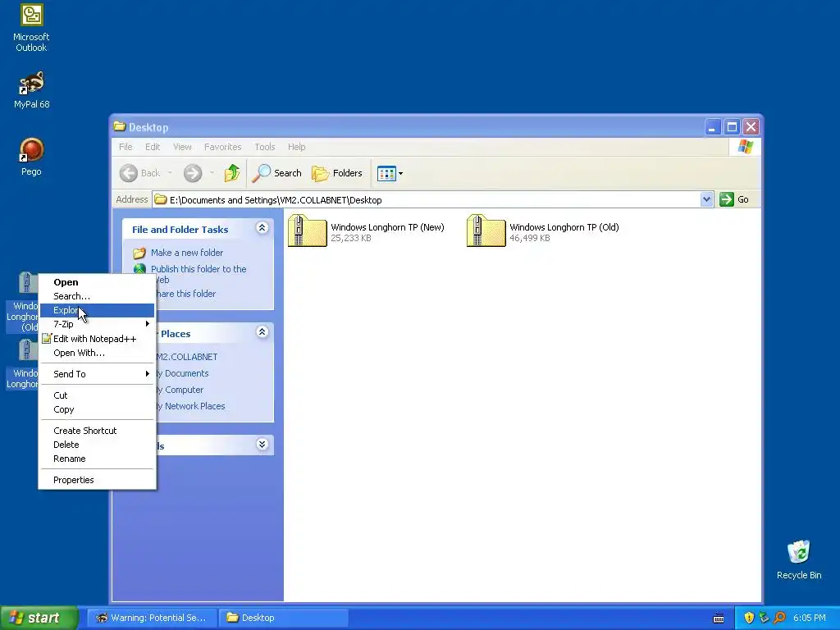The width and height of the screenshot is (840, 630).
Task: Open the Search toolbar button
Action: [276, 173]
